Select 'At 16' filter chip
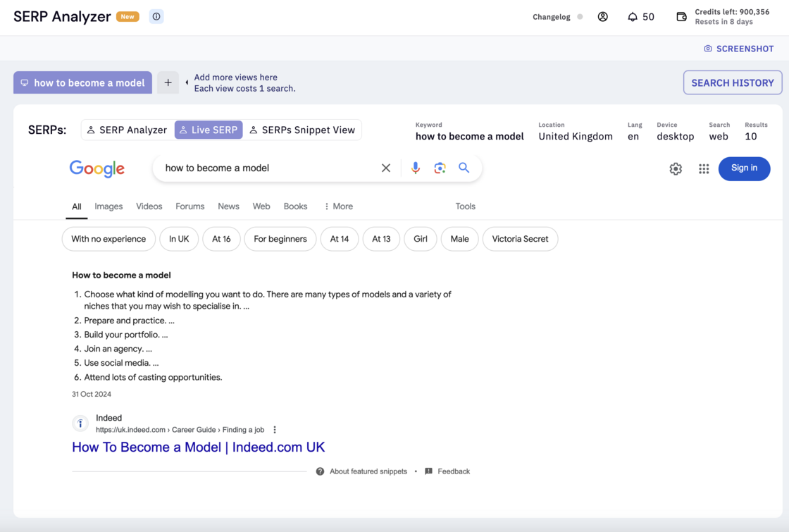789x532 pixels. pos(221,239)
